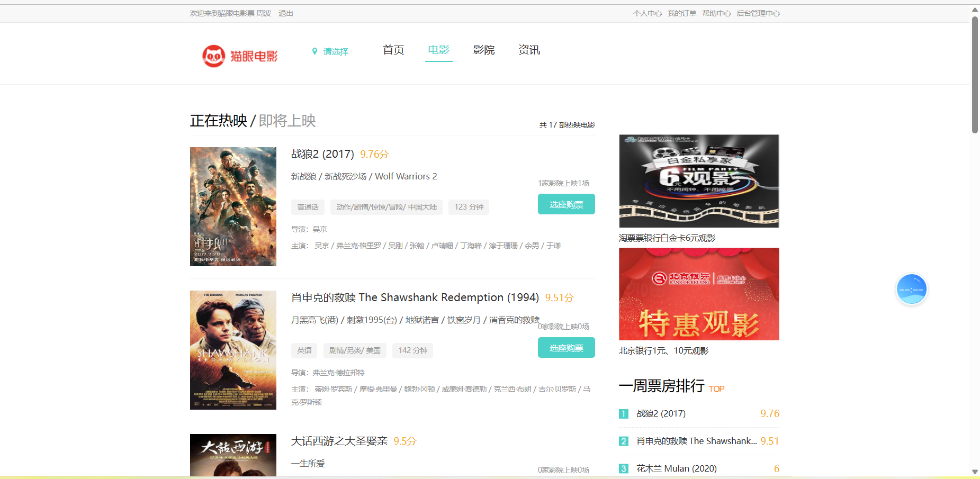Open 个人中心 in the top bar

[x=647, y=13]
